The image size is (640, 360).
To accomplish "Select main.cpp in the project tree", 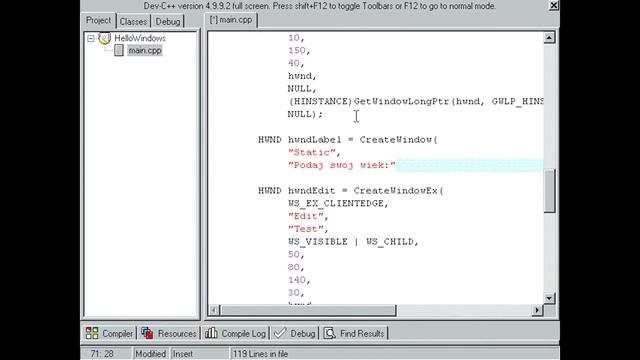I will click(145, 51).
